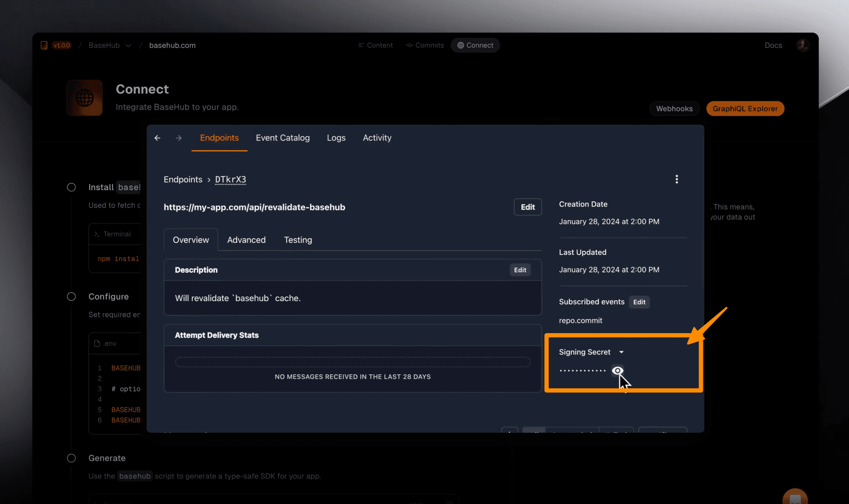The height and width of the screenshot is (504, 849).
Task: Select the Generate step circle
Action: (71, 458)
